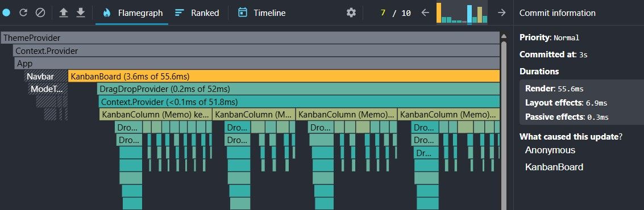
Task: Select the teal Context.Provider bar under DragDropProvider
Action: coord(299,102)
